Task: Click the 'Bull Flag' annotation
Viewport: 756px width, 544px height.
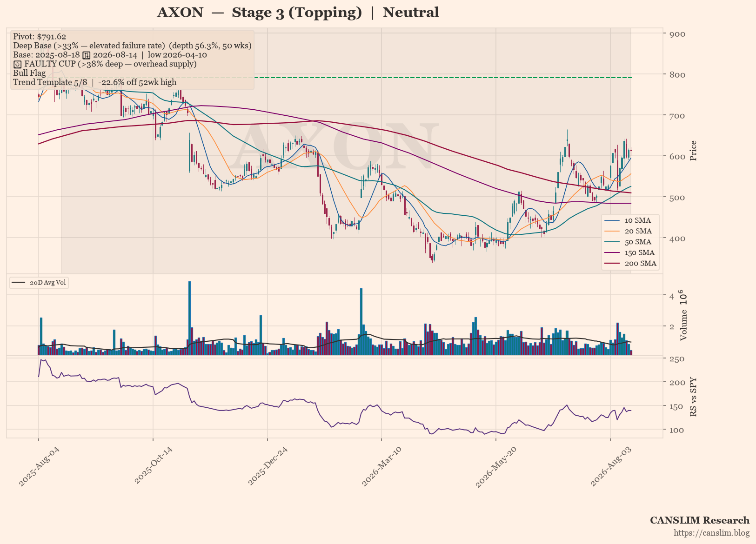Action: [29, 73]
